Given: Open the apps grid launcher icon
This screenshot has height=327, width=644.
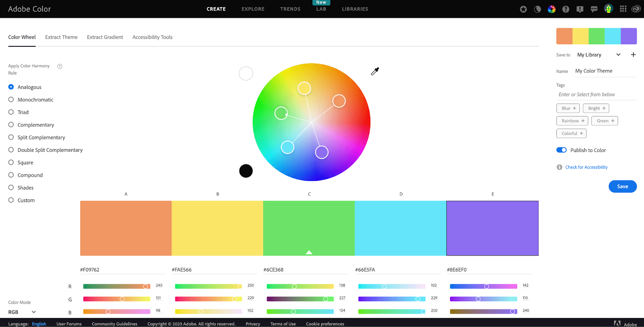Looking at the screenshot, I should point(623,9).
